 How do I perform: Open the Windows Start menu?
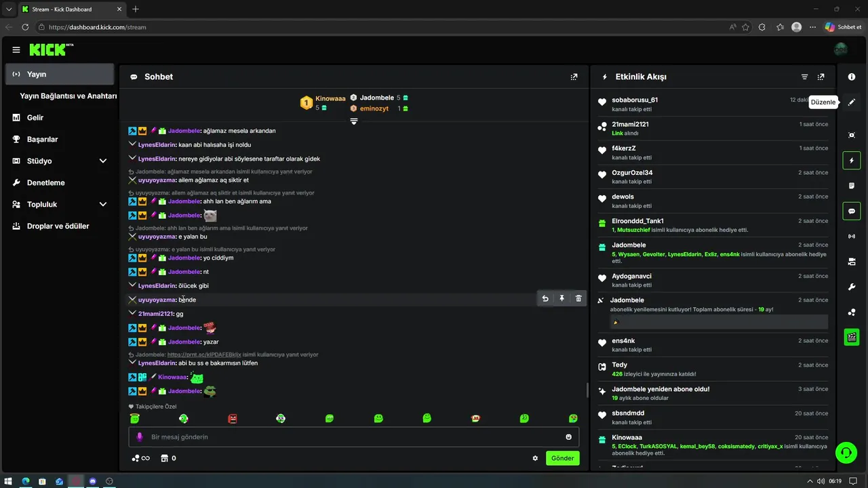9,481
